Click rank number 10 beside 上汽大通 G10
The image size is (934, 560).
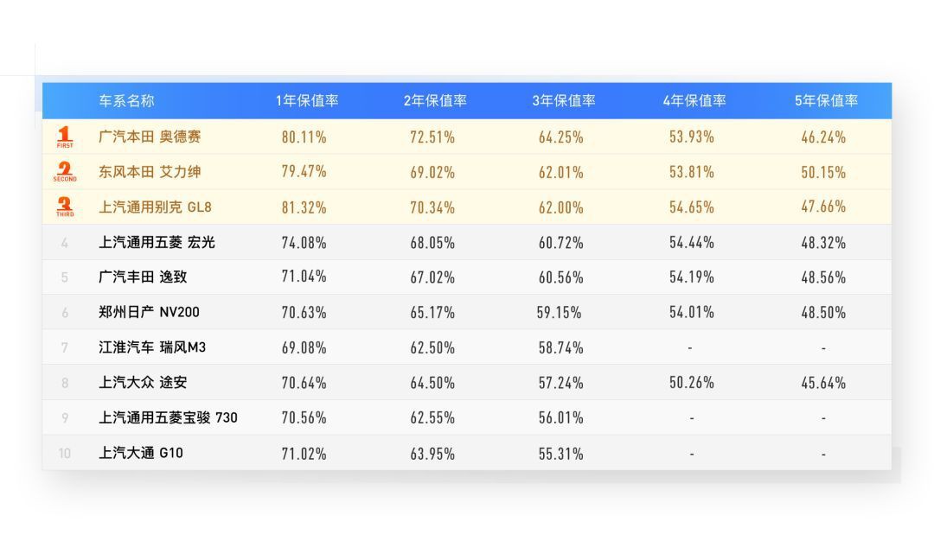click(65, 453)
